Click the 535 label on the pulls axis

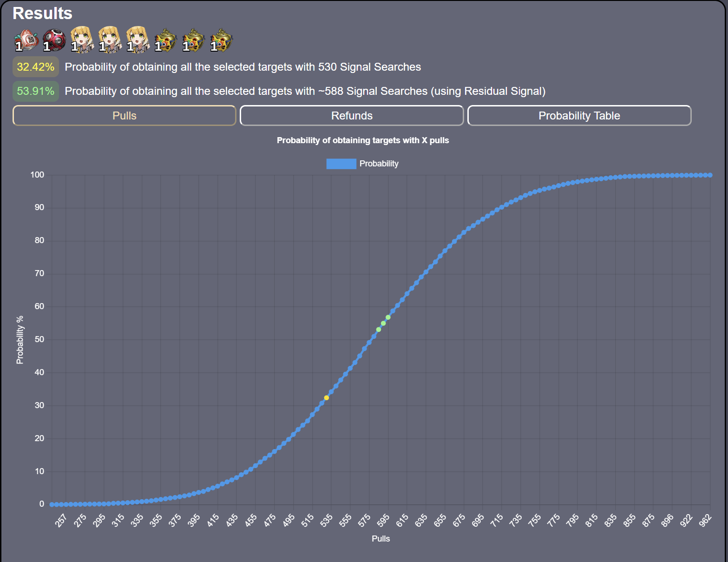point(326,520)
